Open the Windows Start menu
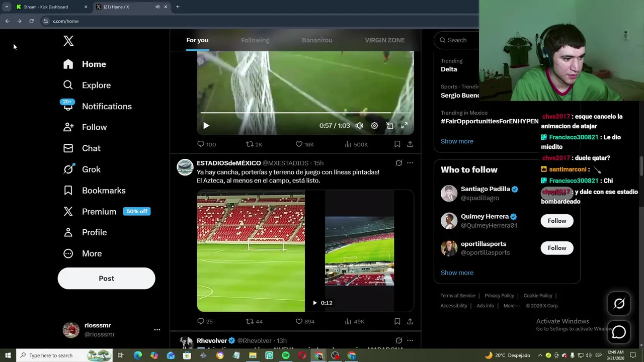 coord(8,355)
